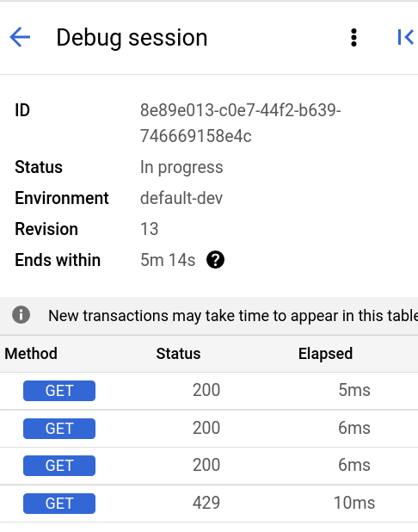Click the Debug session title
The height and width of the screenshot is (532, 418).
(x=132, y=38)
